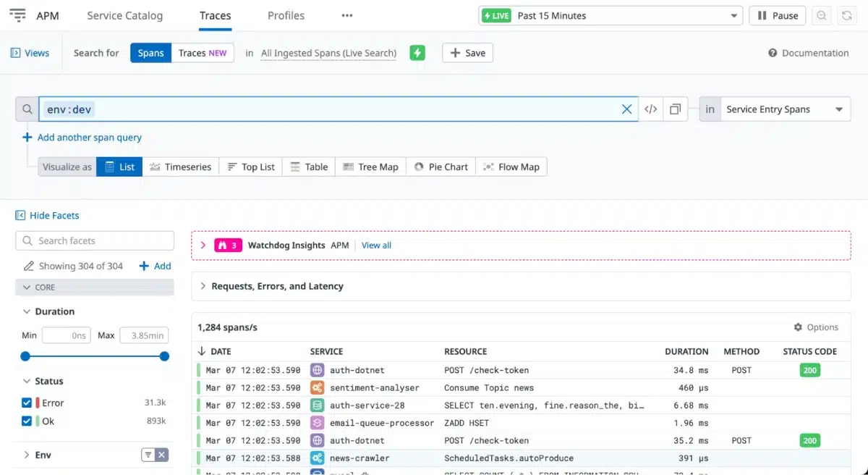Click the news-crawler service icon
Screen dimensions: 868x475
[318, 458]
